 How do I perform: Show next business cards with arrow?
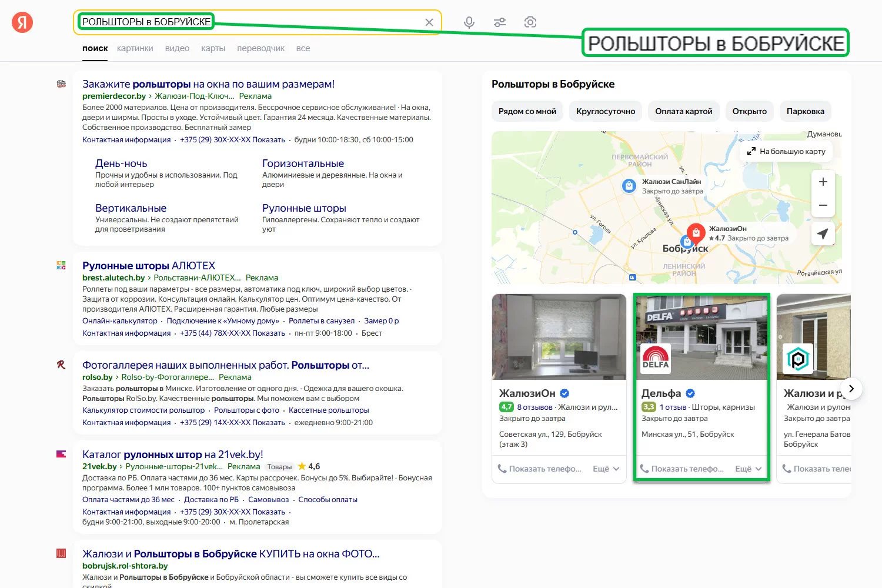pos(851,389)
